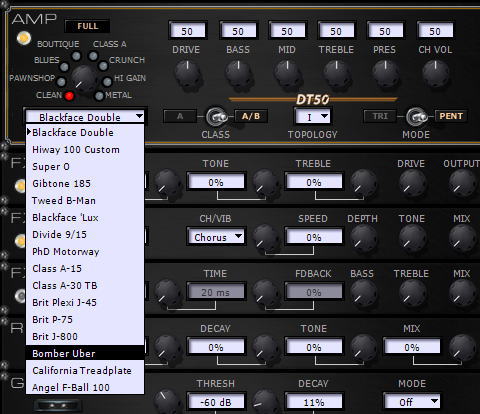Click the TREBLE knob in AMP section
The height and width of the screenshot is (414, 480).
(337, 73)
